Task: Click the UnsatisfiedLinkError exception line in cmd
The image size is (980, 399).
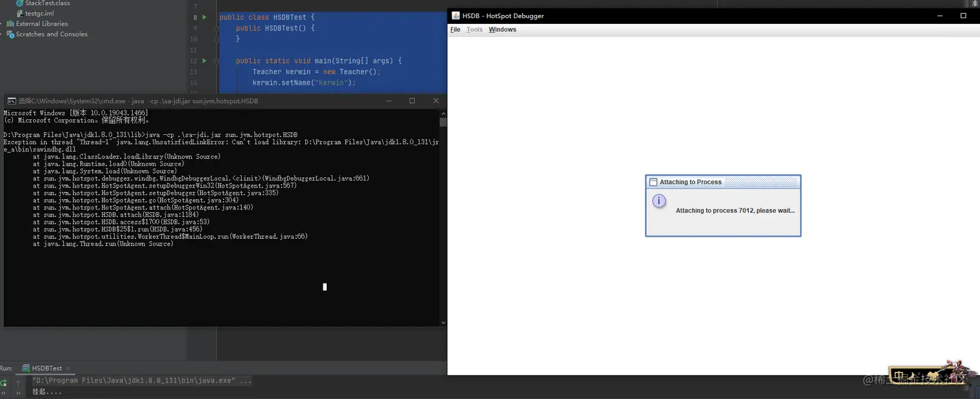Action: tap(221, 142)
